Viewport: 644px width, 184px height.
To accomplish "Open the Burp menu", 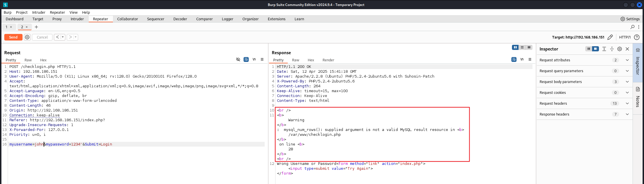I will [7, 12].
